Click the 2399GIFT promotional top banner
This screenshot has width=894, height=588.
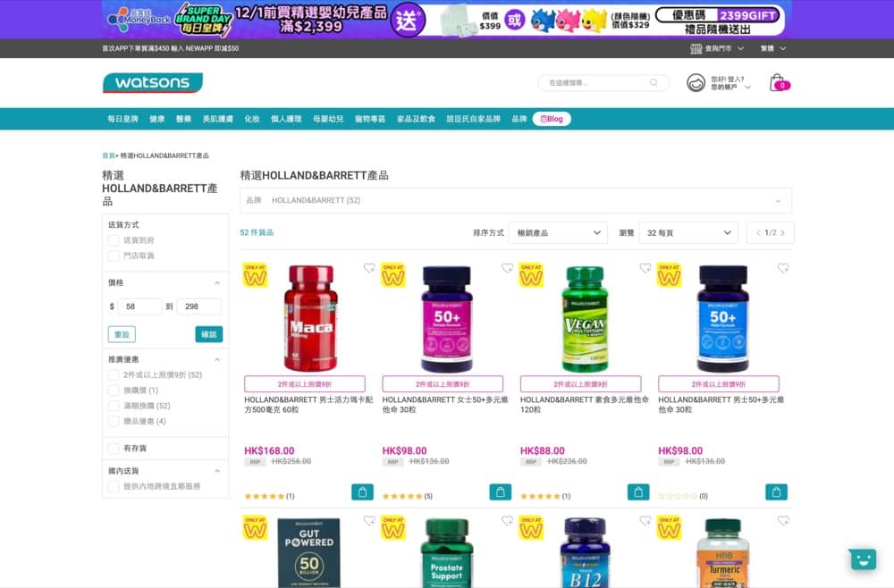pos(446,20)
